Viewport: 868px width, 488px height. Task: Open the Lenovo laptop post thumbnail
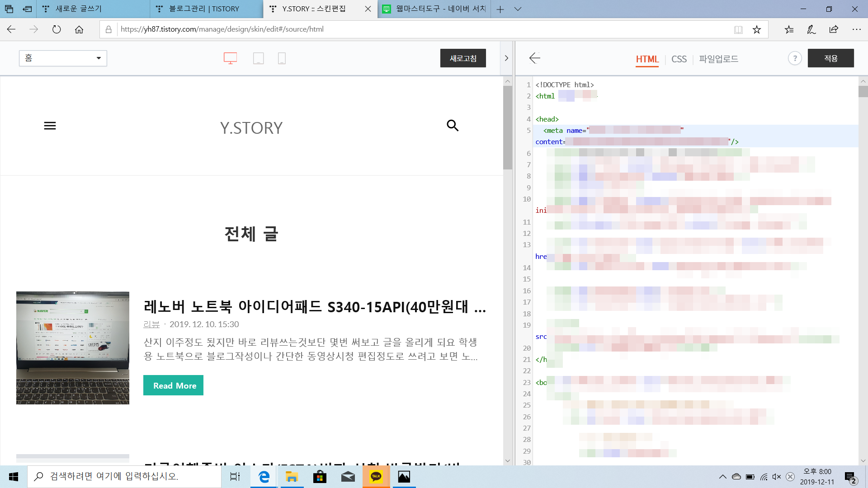(x=73, y=348)
